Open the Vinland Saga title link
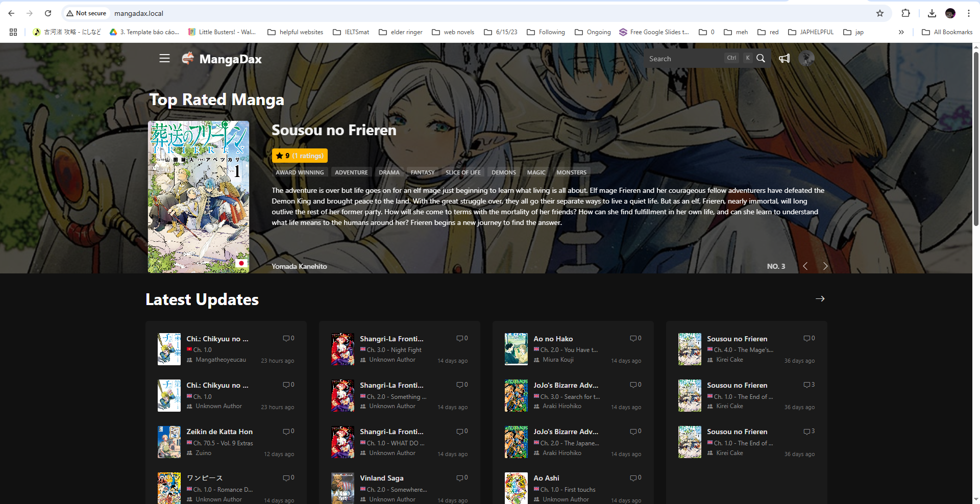 (x=382, y=478)
